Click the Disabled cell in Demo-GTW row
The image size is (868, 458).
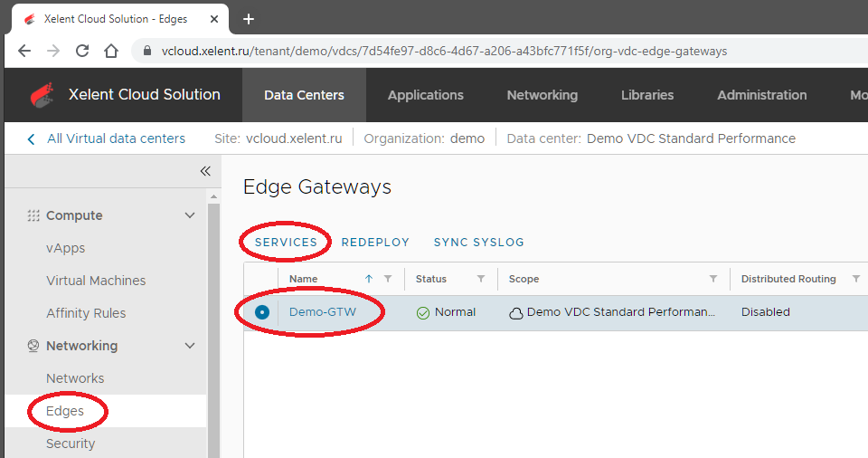coord(766,312)
